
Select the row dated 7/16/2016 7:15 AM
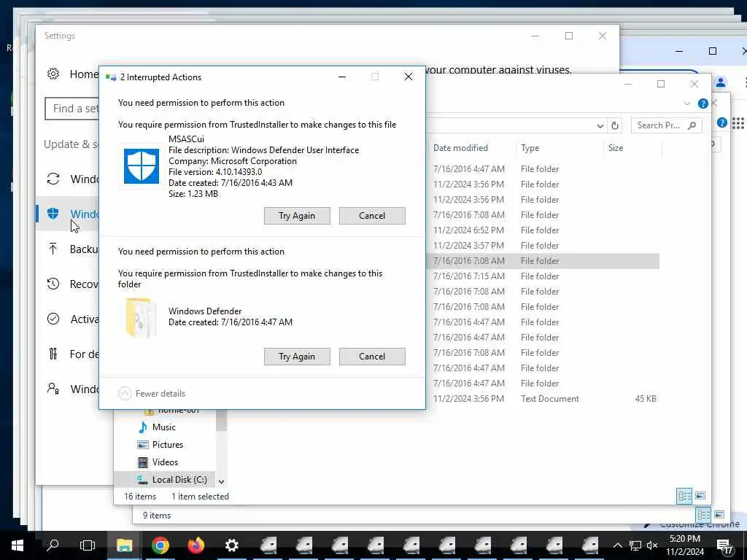tap(544, 276)
